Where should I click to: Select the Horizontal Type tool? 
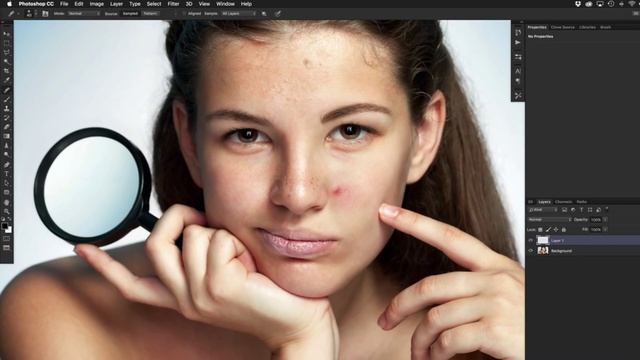point(7,174)
